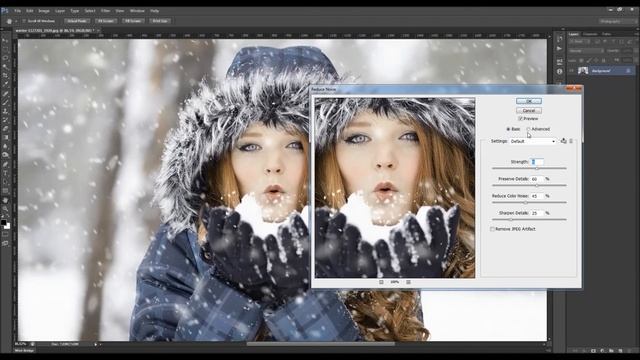
Task: Click the foreground color swatch
Action: (x=4, y=223)
